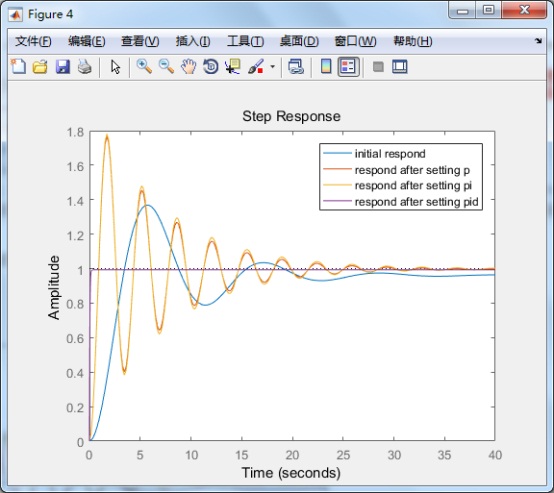Click the Show Plot Tools button
The width and height of the screenshot is (554, 493).
pos(400,66)
